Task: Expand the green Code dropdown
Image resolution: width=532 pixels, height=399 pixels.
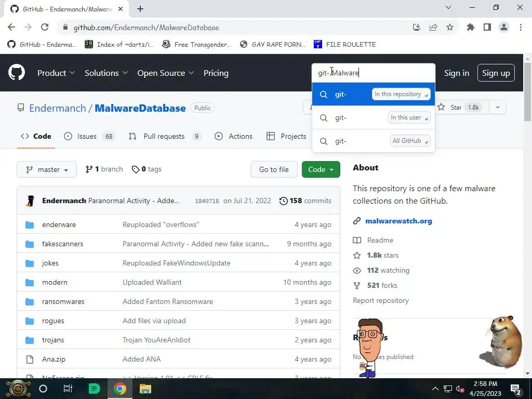Action: (321, 169)
